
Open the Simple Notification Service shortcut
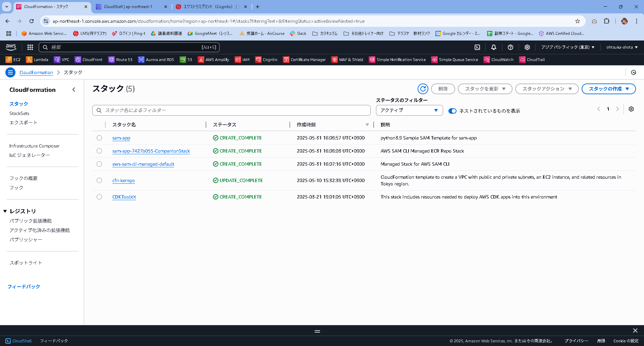point(397,60)
